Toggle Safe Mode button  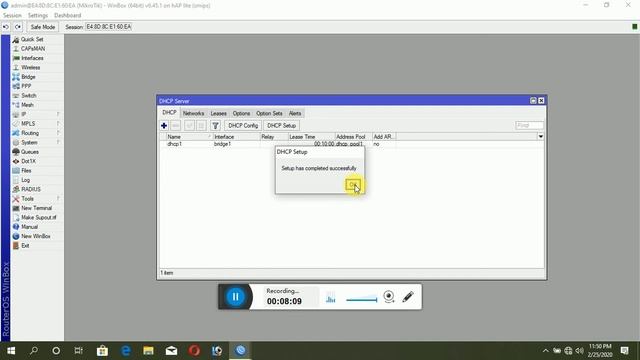(42, 27)
